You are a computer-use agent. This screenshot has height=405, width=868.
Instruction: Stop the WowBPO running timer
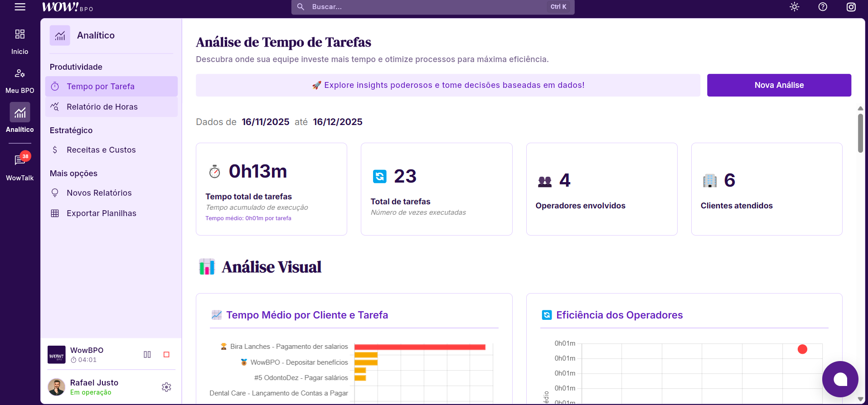coord(166,354)
